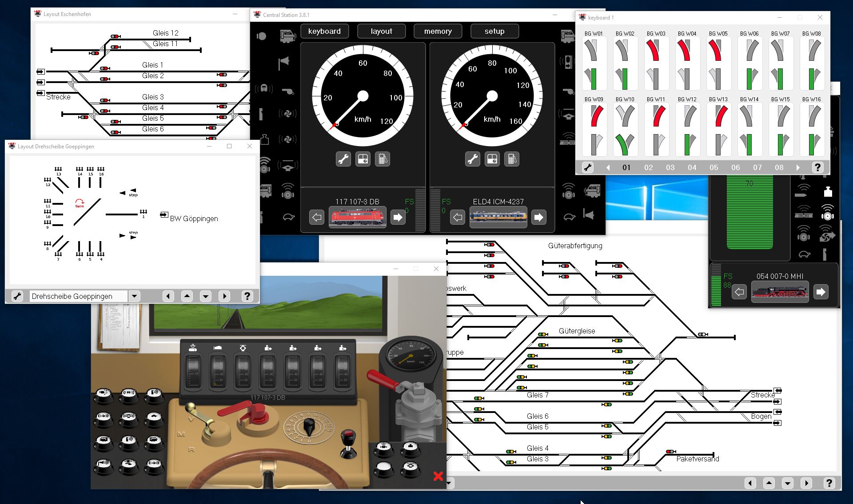The image size is (853, 504).
Task: Switch to keyboard page 02
Action: tap(649, 167)
